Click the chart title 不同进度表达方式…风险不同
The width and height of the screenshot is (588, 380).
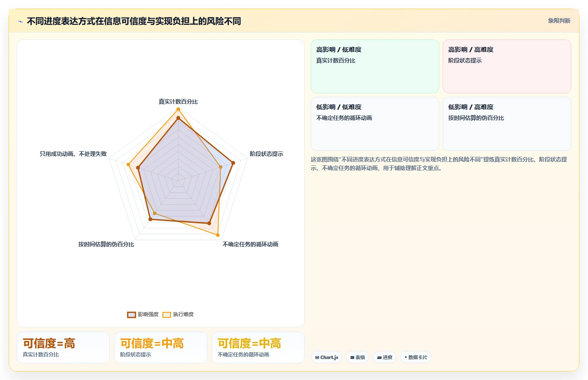pyautogui.click(x=134, y=21)
